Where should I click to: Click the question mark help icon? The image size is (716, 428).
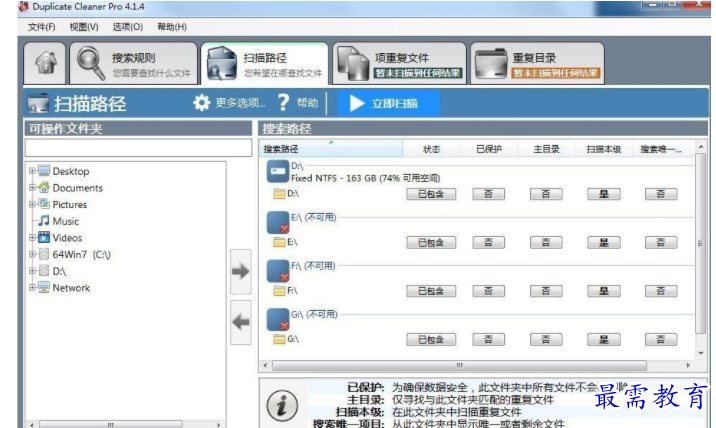[x=283, y=103]
